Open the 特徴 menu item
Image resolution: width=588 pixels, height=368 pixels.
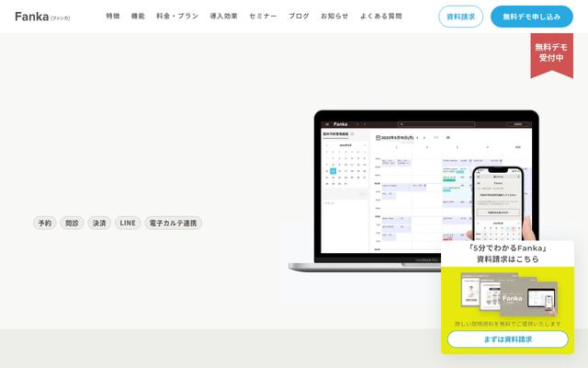[x=113, y=17]
